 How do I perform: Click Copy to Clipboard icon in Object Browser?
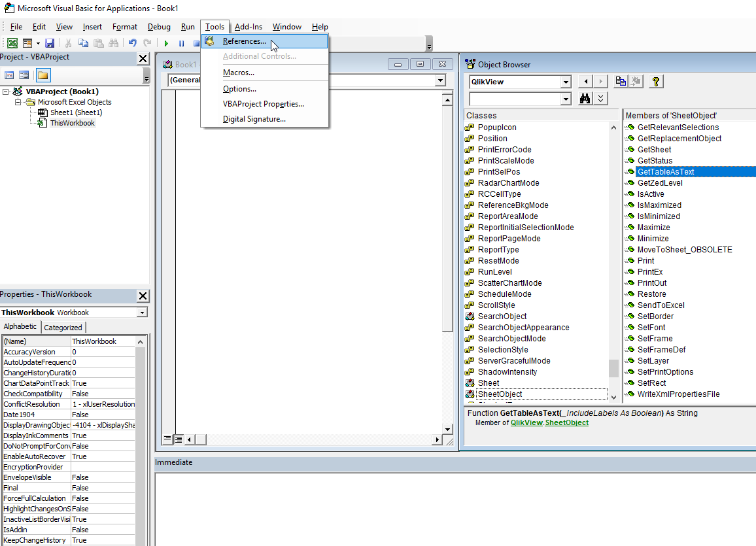(621, 82)
